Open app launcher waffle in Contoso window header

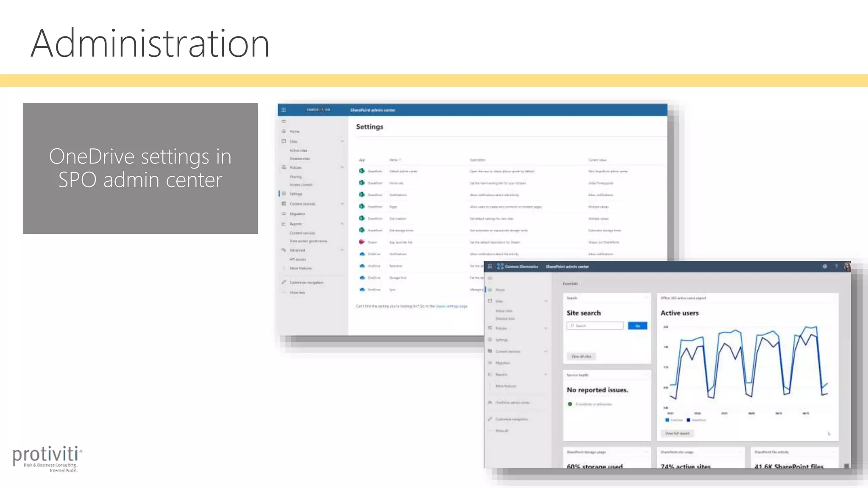point(490,266)
